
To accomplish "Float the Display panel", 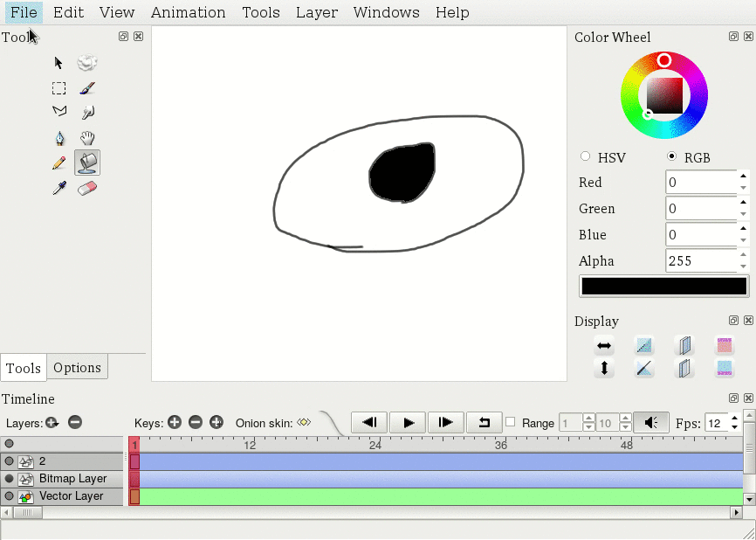I will (x=733, y=321).
